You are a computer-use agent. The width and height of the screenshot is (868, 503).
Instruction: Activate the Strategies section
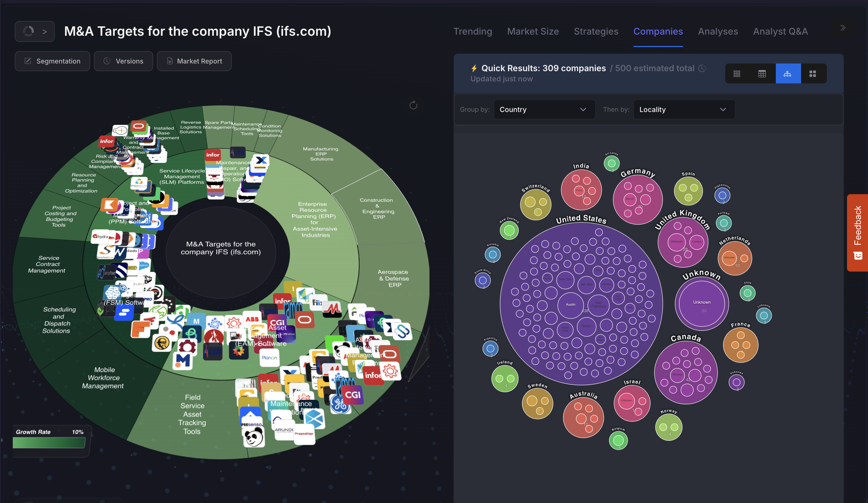596,31
